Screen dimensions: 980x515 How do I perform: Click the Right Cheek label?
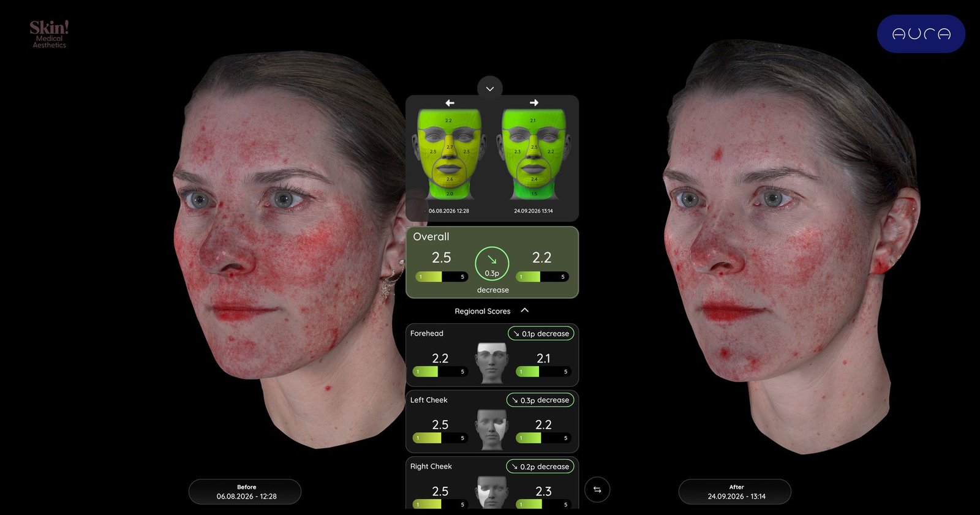coord(431,467)
